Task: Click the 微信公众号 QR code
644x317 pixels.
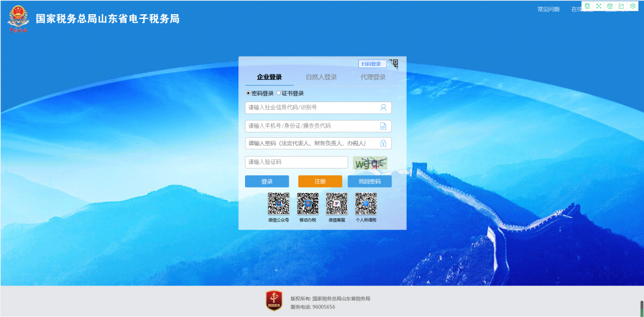Action: pyautogui.click(x=279, y=203)
